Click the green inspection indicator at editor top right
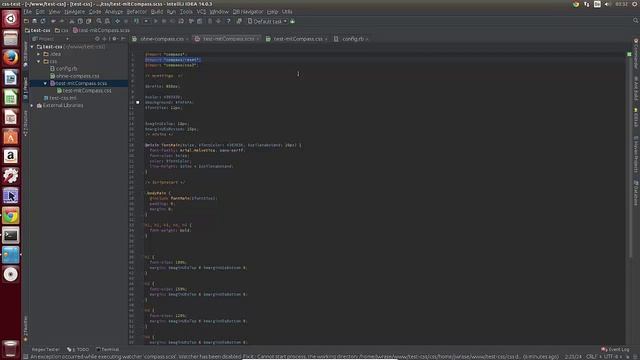This screenshot has height=360, width=640. point(629,54)
